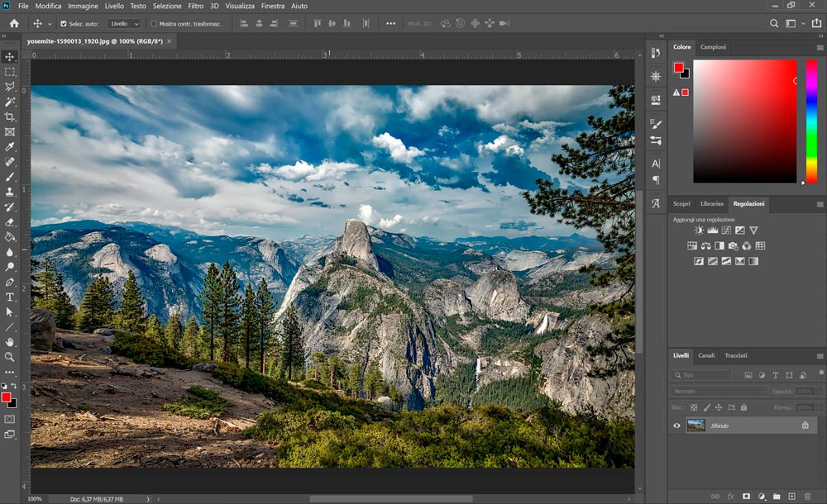Pick the Zoom magnifier tool
The width and height of the screenshot is (827, 504).
click(x=10, y=357)
